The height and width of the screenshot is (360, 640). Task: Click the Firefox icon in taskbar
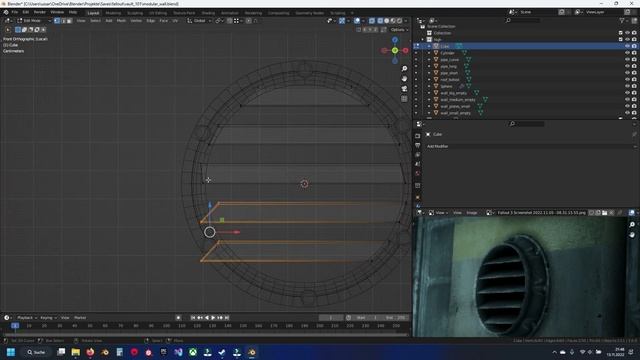coord(90,352)
